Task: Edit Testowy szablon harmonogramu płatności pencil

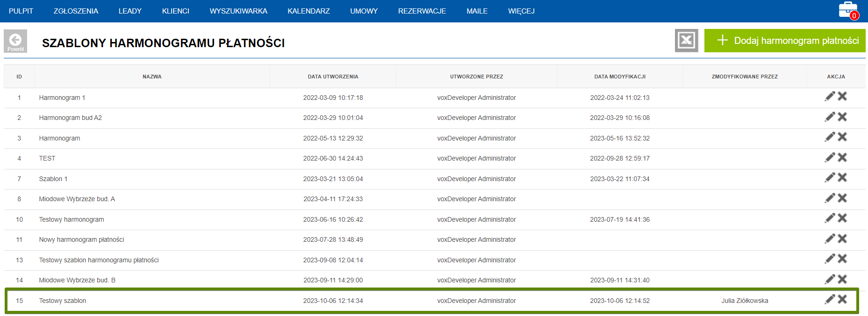Action: [x=830, y=259]
